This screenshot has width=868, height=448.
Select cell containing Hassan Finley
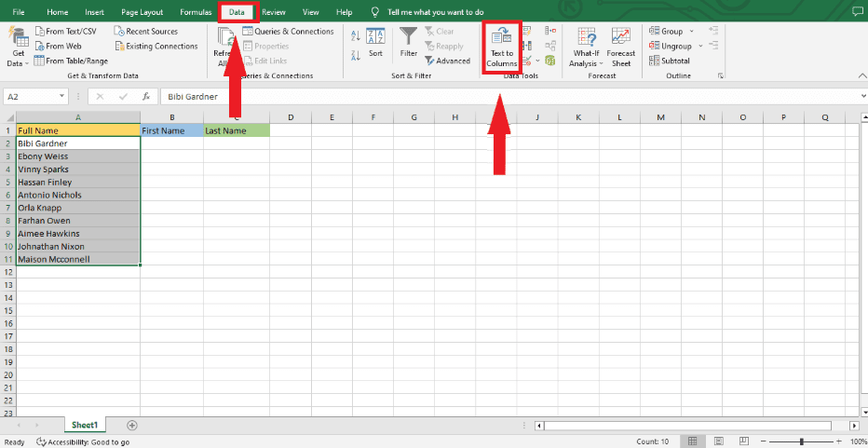tap(78, 183)
